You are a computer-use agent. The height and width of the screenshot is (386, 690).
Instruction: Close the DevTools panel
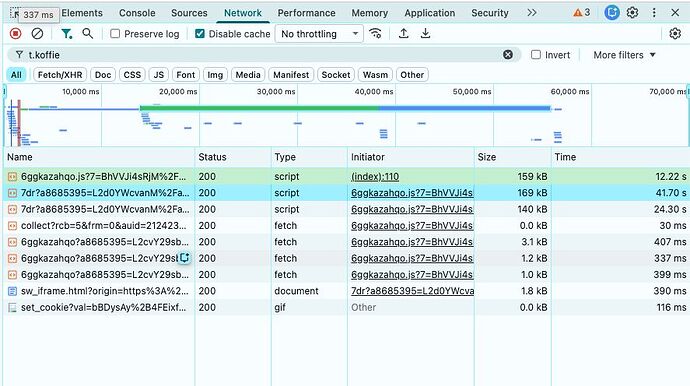(x=675, y=13)
